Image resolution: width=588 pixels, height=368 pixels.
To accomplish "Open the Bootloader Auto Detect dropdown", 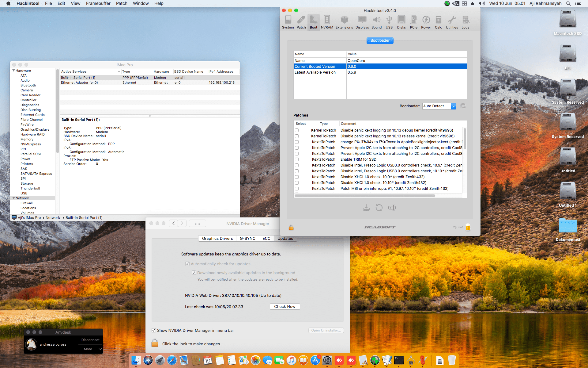I will pyautogui.click(x=439, y=106).
